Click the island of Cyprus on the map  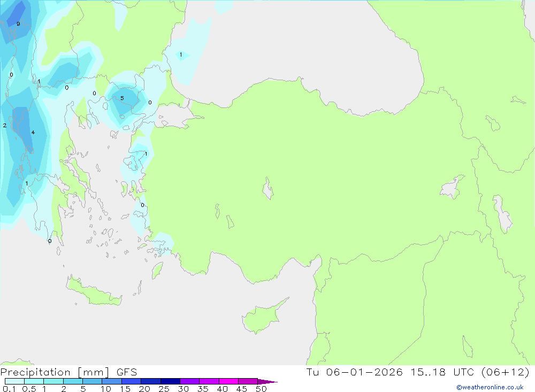click(262, 318)
